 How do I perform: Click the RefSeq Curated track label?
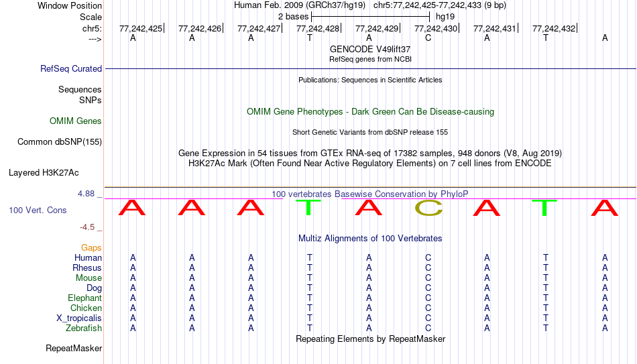click(x=70, y=68)
